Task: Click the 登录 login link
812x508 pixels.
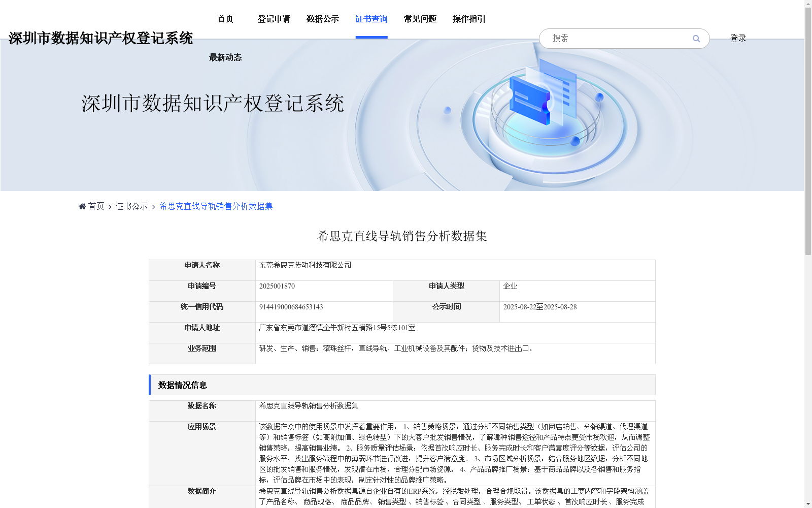Action: [738, 39]
